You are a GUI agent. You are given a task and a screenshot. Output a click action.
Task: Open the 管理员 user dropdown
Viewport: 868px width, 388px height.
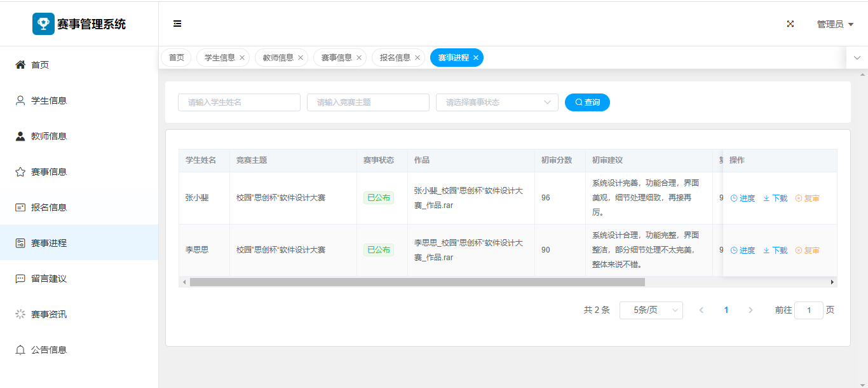coord(834,24)
